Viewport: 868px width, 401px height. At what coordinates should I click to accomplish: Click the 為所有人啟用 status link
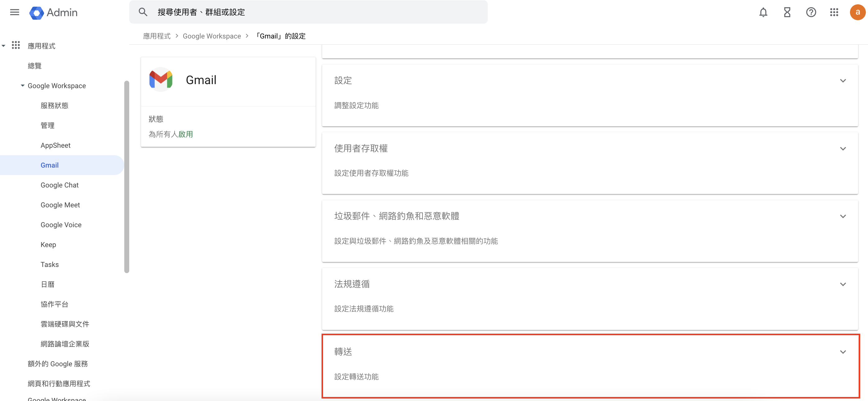(171, 134)
